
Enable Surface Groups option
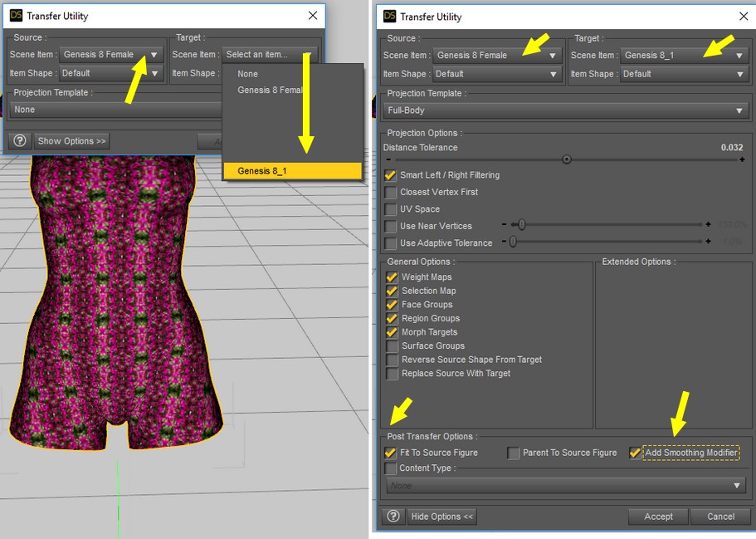coord(392,346)
